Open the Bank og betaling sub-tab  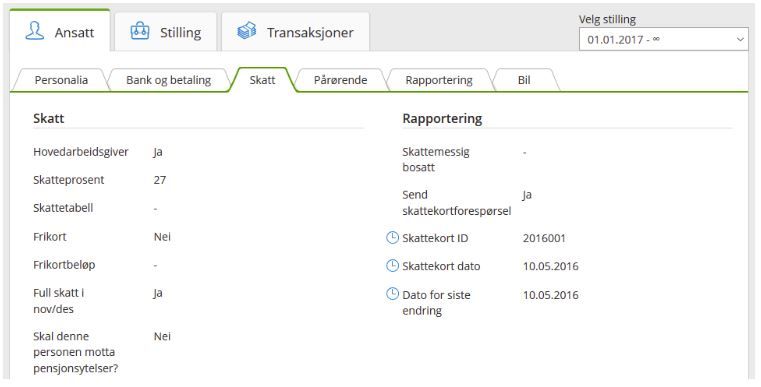tap(168, 80)
